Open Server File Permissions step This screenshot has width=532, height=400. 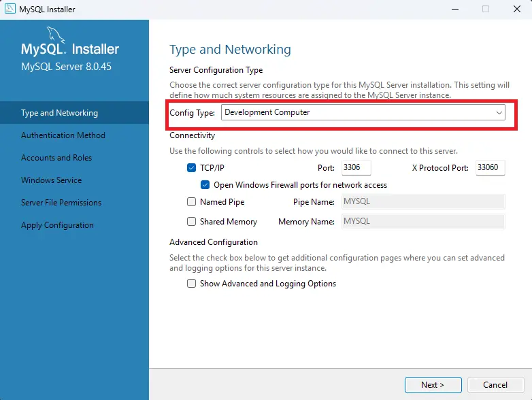click(61, 203)
